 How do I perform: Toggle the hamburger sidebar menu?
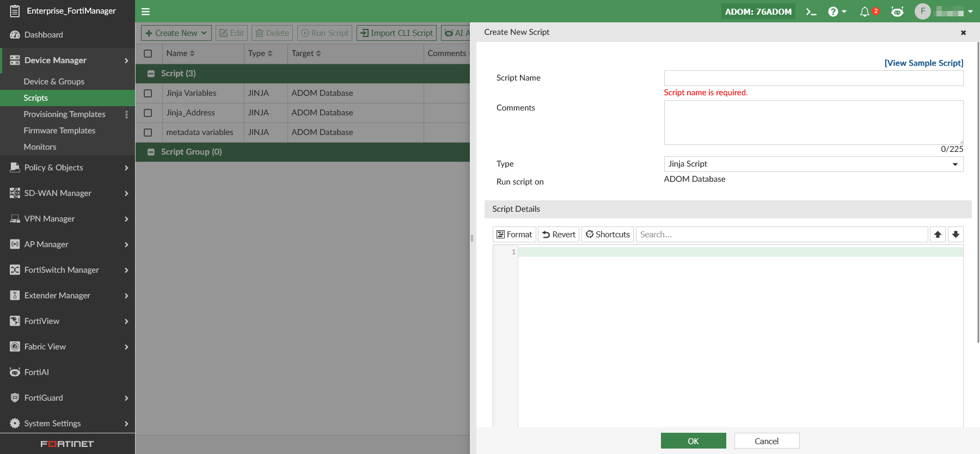(x=145, y=11)
